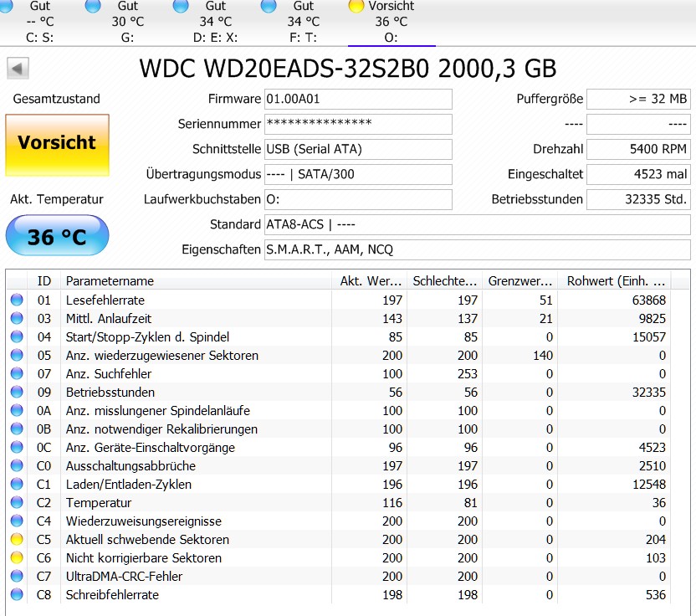Click the yellow status orb of O: drive
696x616 pixels.
tap(356, 6)
